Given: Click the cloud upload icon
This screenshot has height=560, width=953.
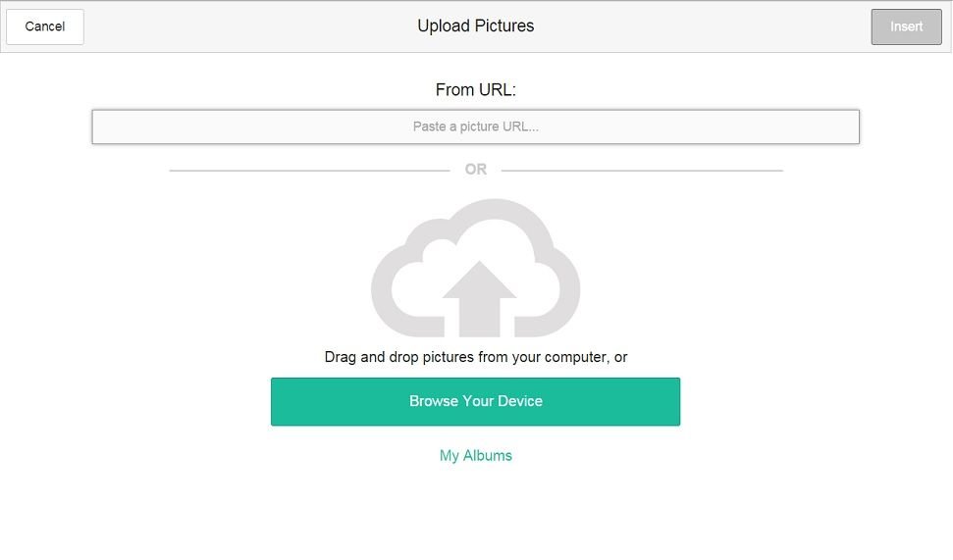Looking at the screenshot, I should [x=475, y=267].
